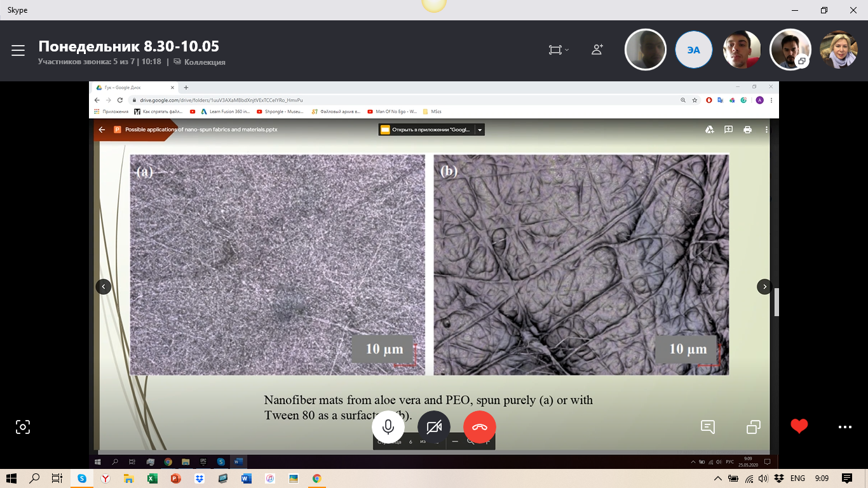
Task: Click the call title Понедельник 8.30-10.05
Action: pyautogui.click(x=128, y=46)
